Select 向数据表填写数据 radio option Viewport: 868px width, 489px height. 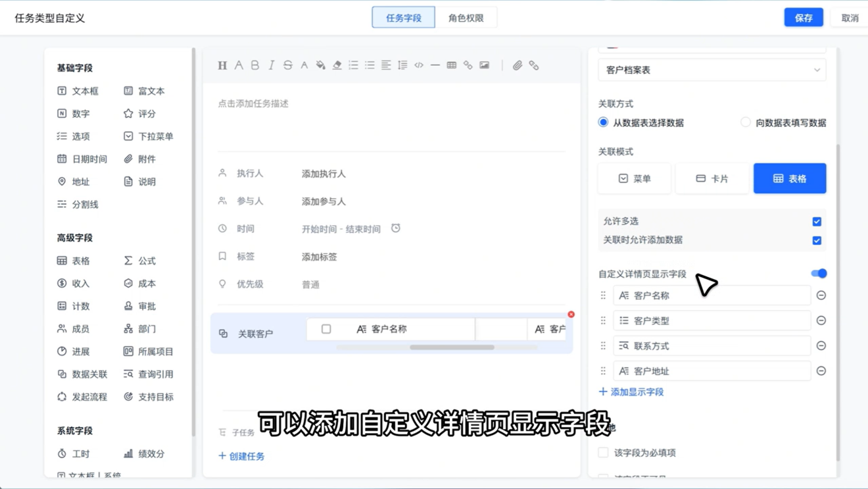click(x=745, y=122)
